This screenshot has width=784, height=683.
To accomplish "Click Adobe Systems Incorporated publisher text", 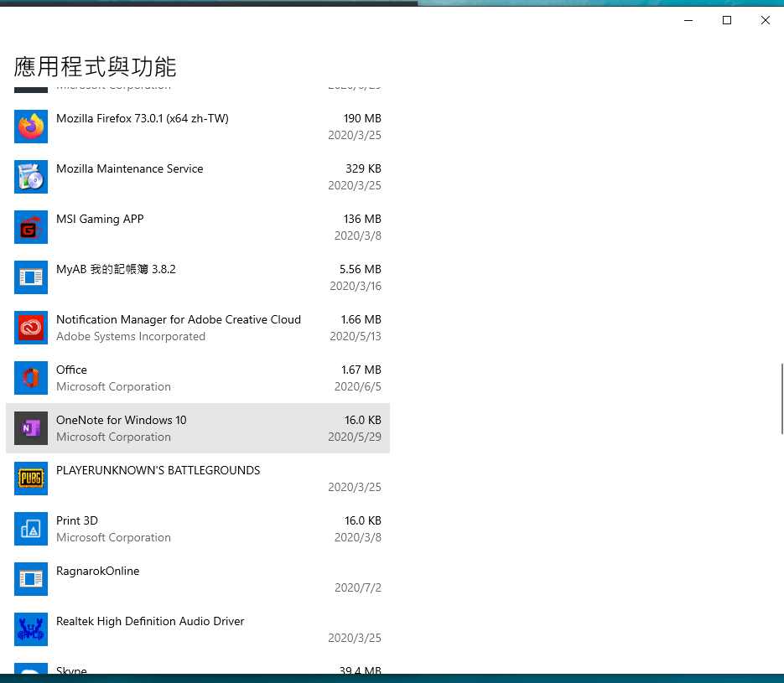I will click(131, 337).
